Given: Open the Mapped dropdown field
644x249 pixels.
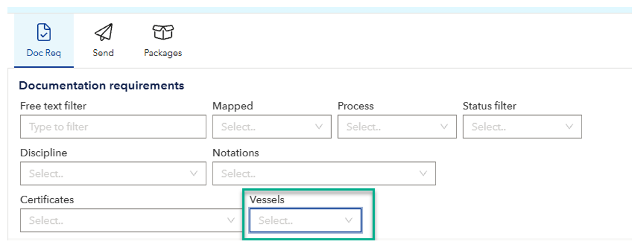Looking at the screenshot, I should (x=264, y=127).
